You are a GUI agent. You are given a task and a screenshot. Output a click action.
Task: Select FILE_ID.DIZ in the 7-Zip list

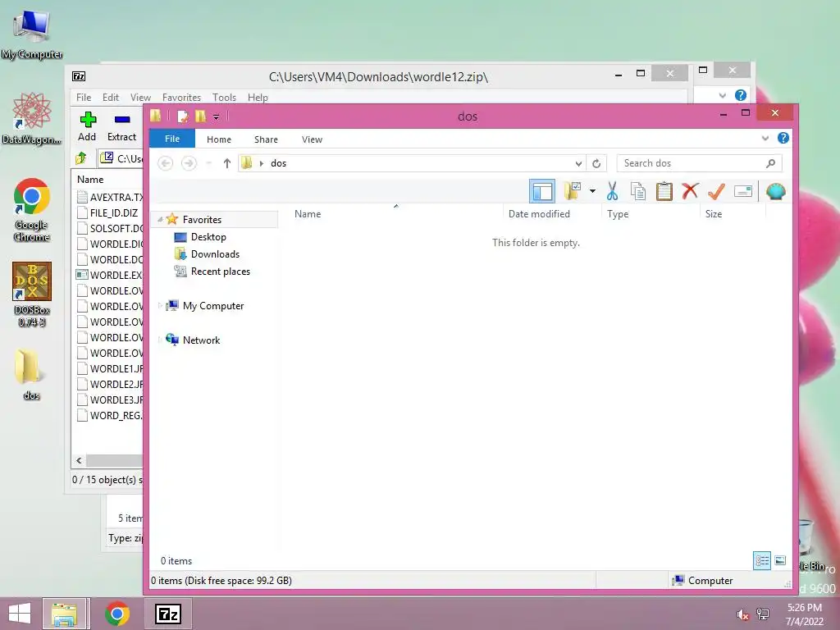tap(109, 212)
